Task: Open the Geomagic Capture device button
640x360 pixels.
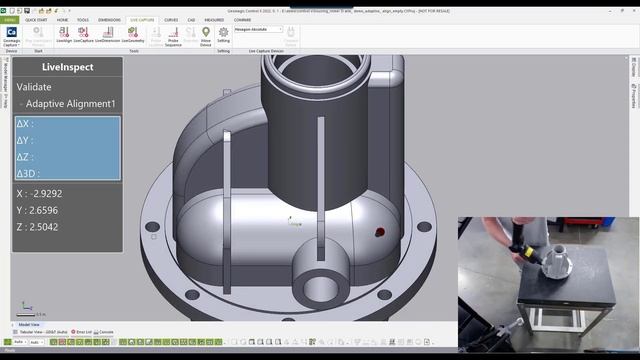Action: click(11, 36)
